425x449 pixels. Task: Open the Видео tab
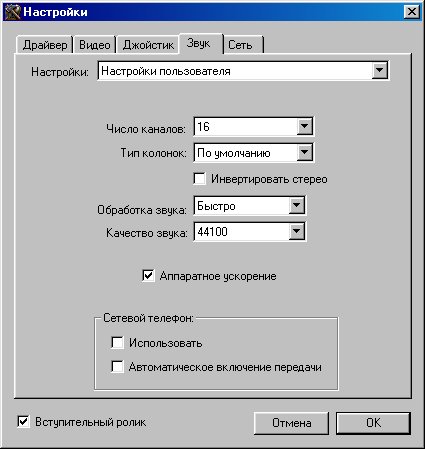pos(95,45)
